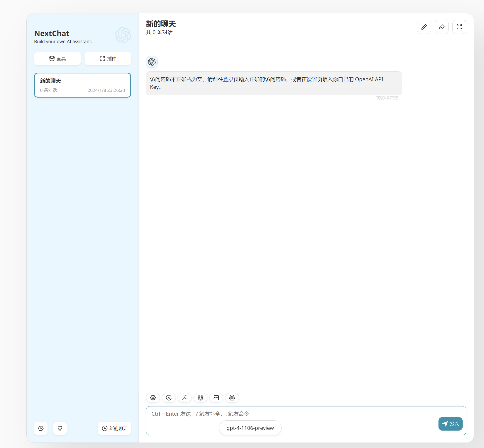Click the 登录 link in the error message
The image size is (484, 448).
tap(228, 79)
